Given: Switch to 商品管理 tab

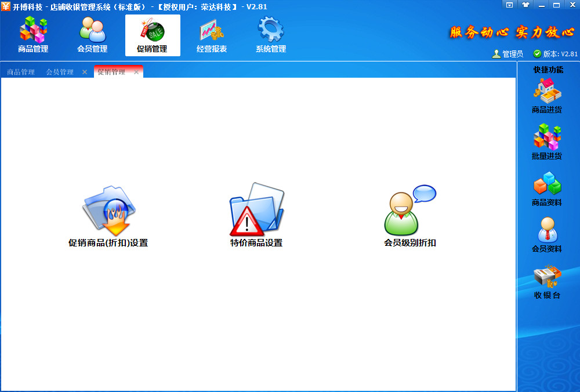Looking at the screenshot, I should tap(21, 72).
